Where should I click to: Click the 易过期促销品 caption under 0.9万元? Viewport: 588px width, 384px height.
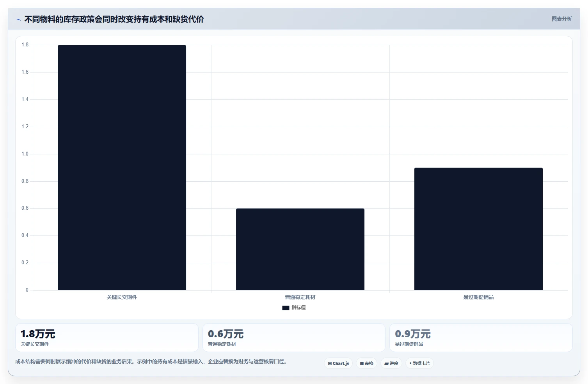[x=409, y=344]
